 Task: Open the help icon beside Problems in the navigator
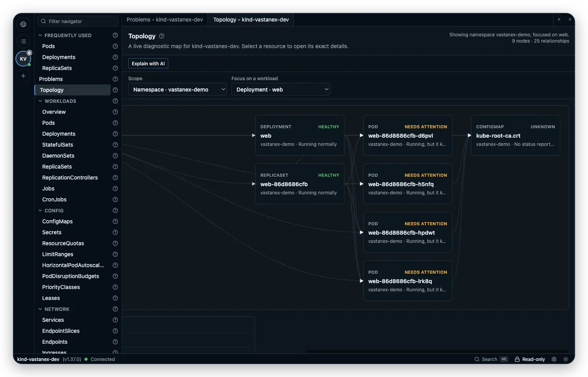[x=115, y=79]
